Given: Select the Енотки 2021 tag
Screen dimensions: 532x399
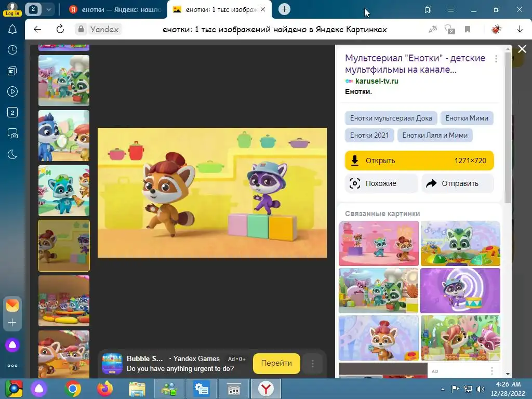Looking at the screenshot, I should click(x=369, y=136).
